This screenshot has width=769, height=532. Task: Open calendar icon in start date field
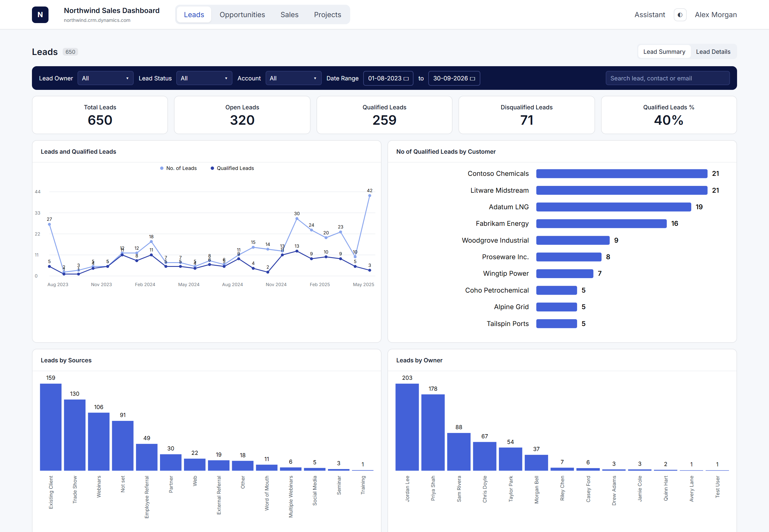406,79
